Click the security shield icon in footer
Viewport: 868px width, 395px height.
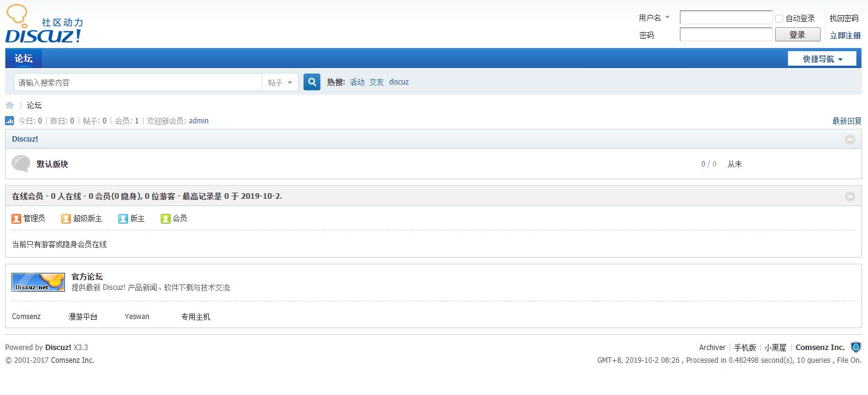856,348
